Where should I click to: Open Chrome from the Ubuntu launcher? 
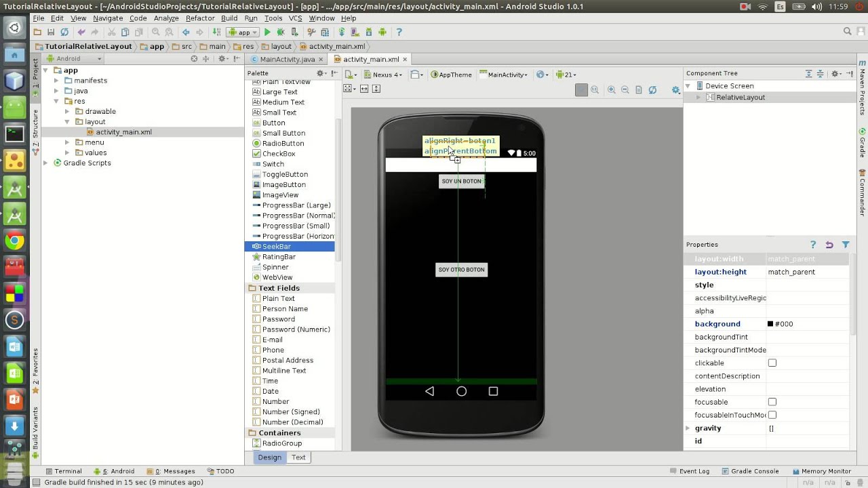[14, 241]
